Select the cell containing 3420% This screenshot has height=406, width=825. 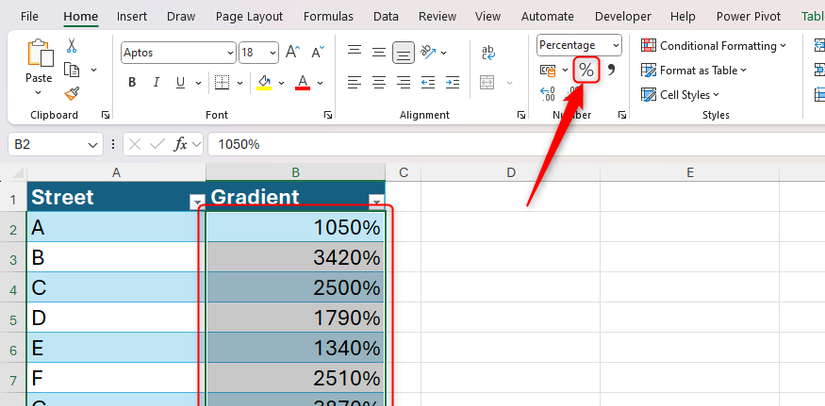coord(296,258)
